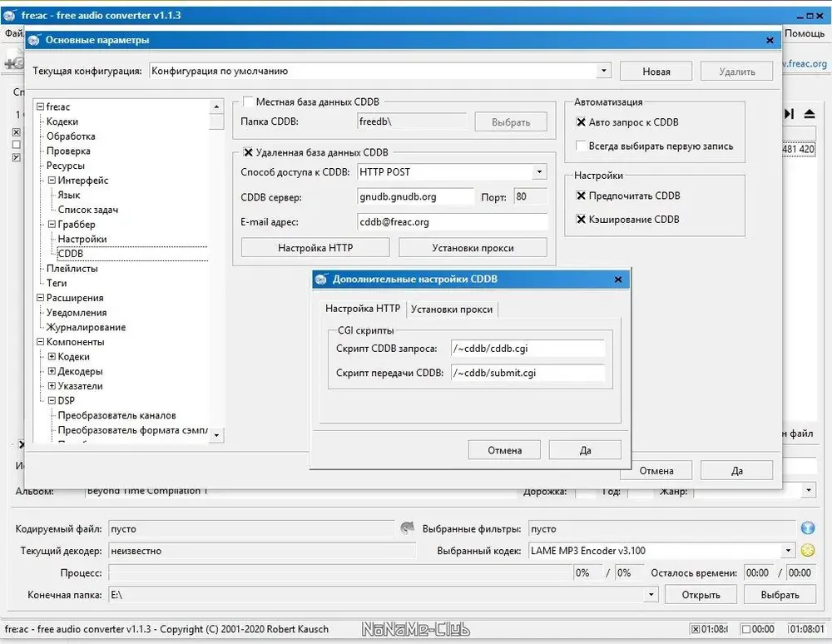
Task: Click the blue info icon beside selected filters
Action: (808, 528)
